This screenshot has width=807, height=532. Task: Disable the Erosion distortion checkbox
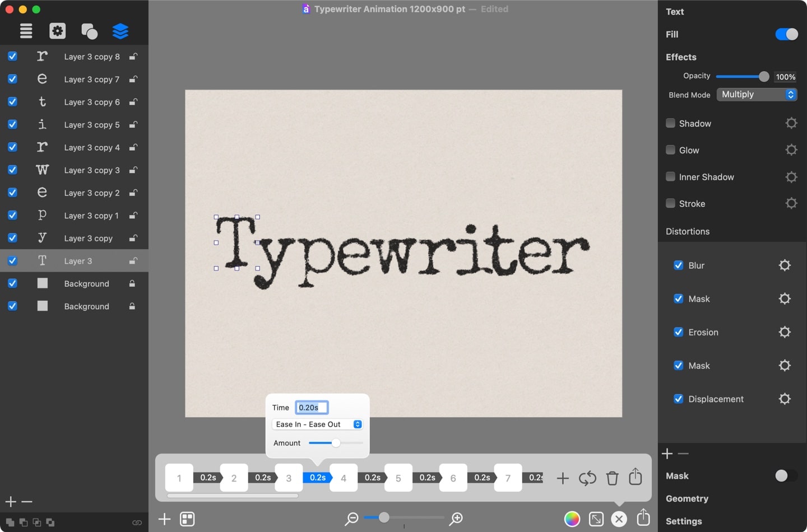click(x=678, y=332)
